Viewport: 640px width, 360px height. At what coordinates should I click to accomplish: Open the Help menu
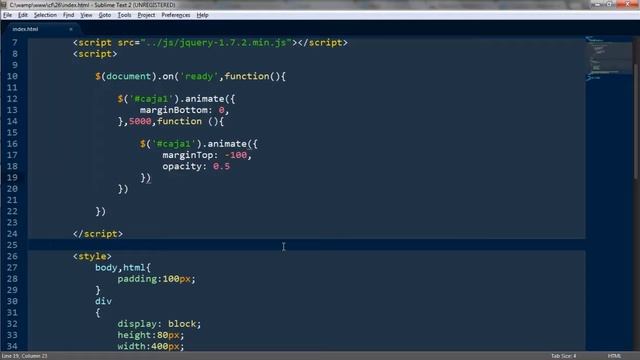click(202, 15)
